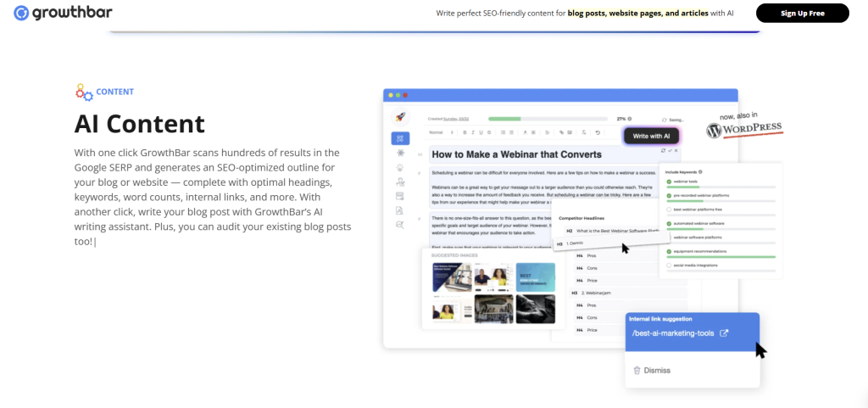This screenshot has width=868, height=408.
Task: Click the growthbar logo in header
Action: pos(63,13)
